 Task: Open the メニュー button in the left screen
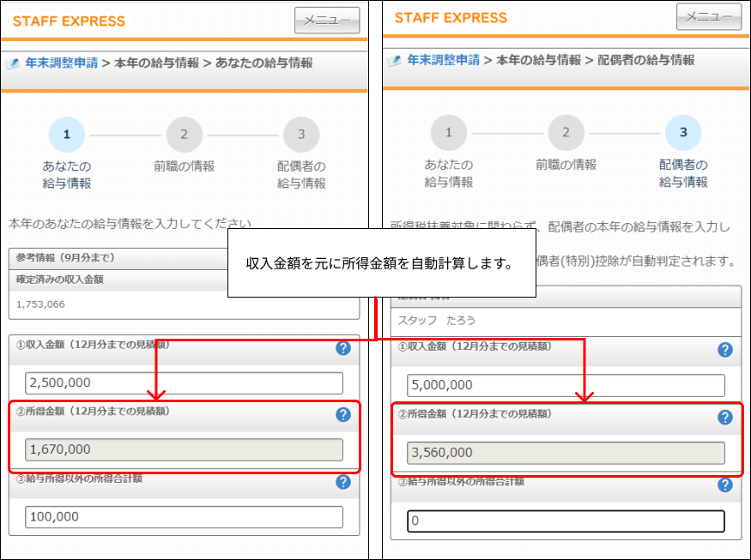coord(327,20)
